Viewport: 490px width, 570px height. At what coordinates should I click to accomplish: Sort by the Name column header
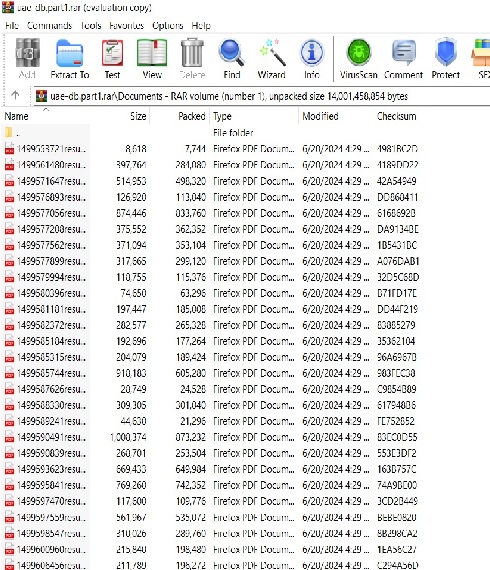pyautogui.click(x=16, y=116)
